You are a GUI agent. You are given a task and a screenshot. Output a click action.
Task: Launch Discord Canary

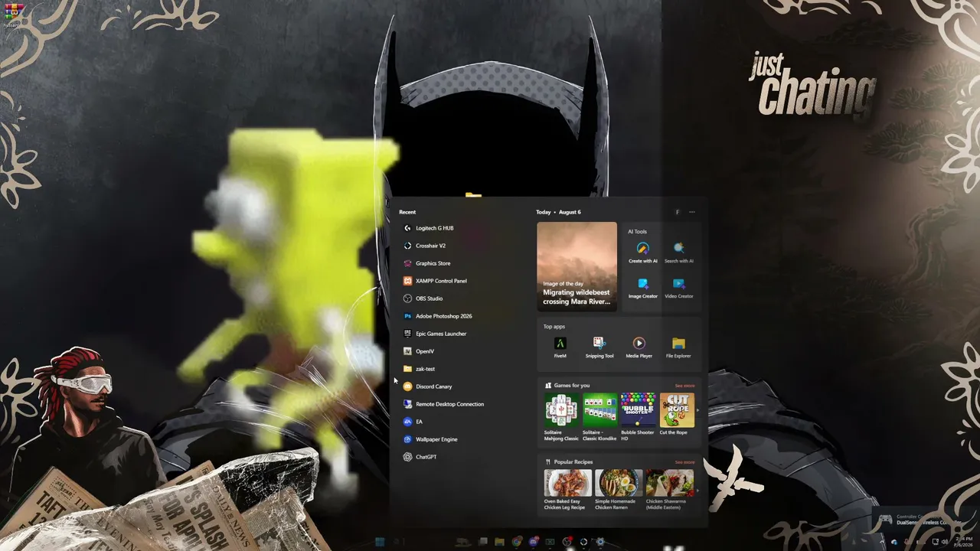428,386
